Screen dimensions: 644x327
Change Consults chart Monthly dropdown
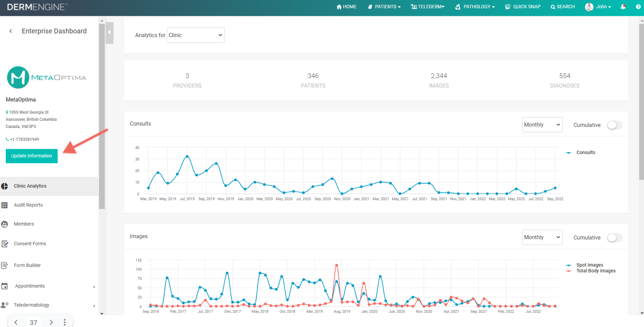542,125
